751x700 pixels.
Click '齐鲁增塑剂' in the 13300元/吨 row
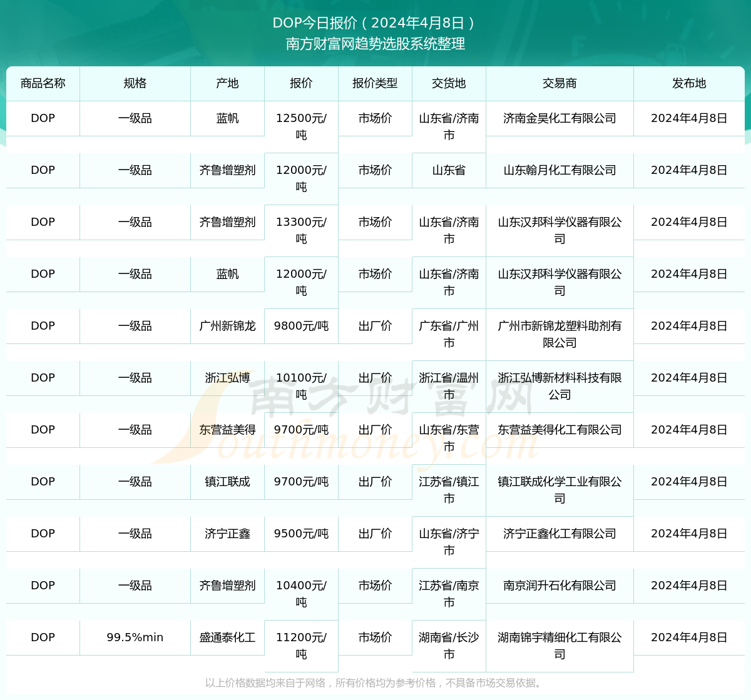[x=228, y=222]
